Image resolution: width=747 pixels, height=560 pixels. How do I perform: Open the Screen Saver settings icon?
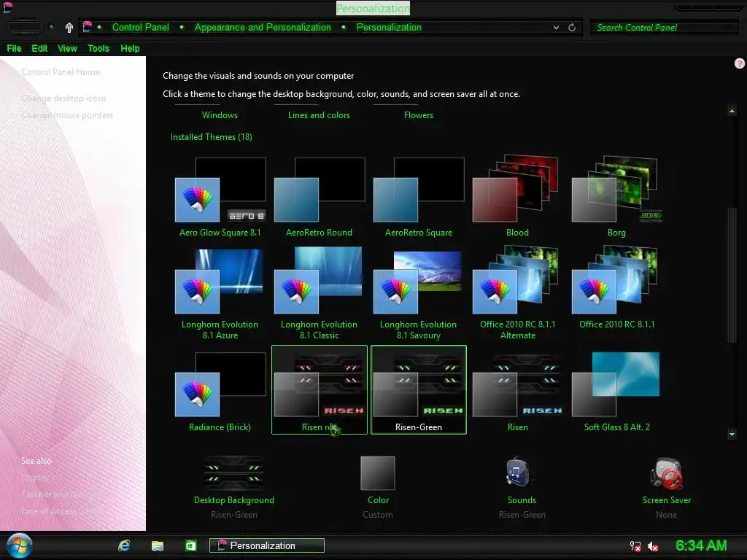[666, 474]
